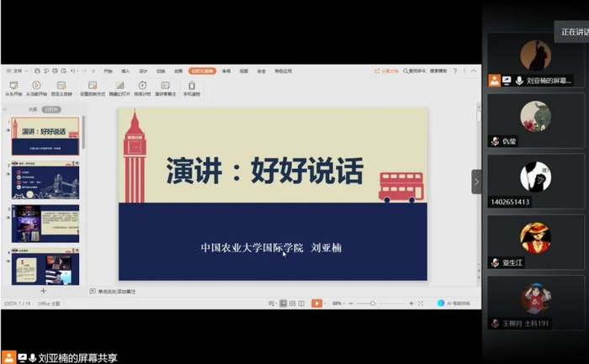Switch to 大纲 outline pane tab
Viewport: 589px width, 364px height.
[33, 109]
